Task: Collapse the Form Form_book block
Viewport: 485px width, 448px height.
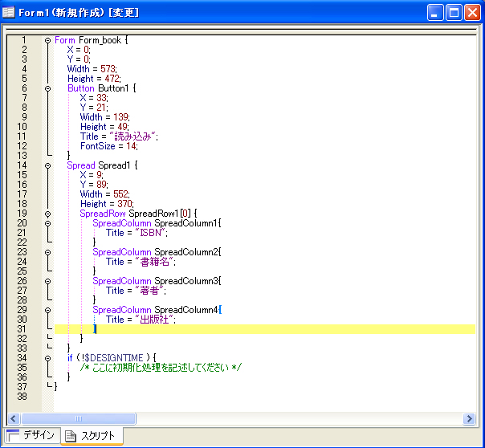Action: [x=47, y=40]
